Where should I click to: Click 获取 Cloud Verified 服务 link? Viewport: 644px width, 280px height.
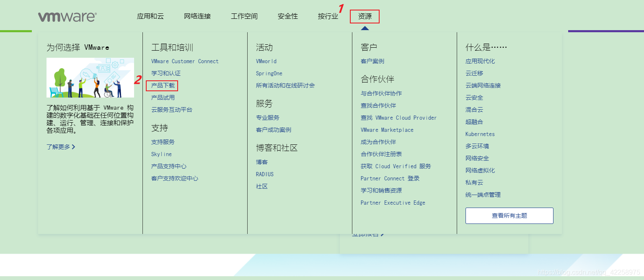coord(396,166)
